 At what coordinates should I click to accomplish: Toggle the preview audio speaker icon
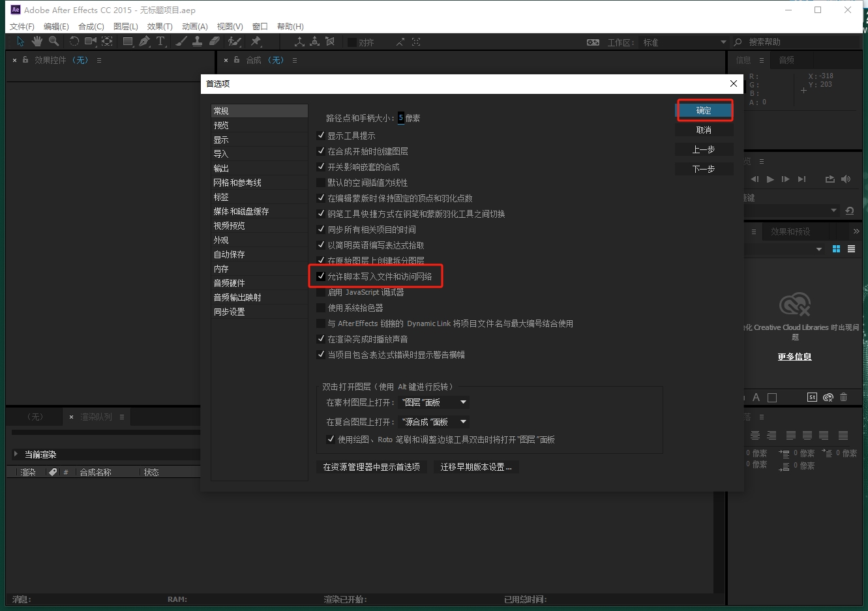point(846,179)
